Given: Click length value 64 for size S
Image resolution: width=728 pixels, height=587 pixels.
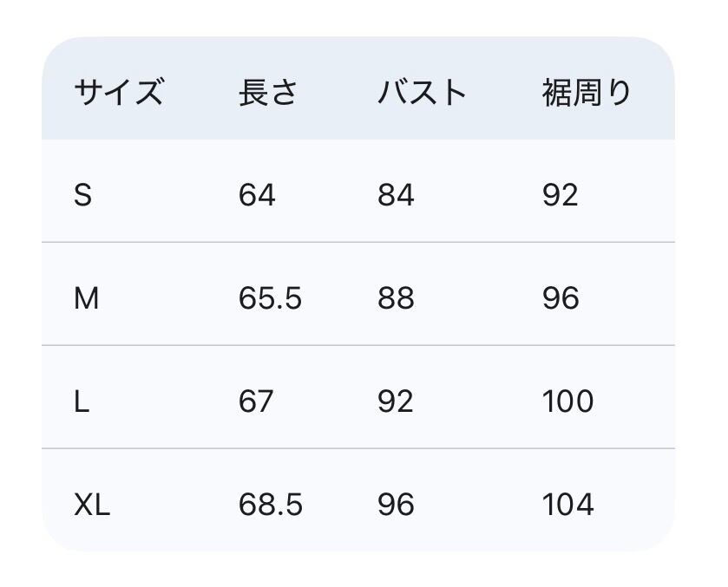Looking at the screenshot, I should point(257,195).
